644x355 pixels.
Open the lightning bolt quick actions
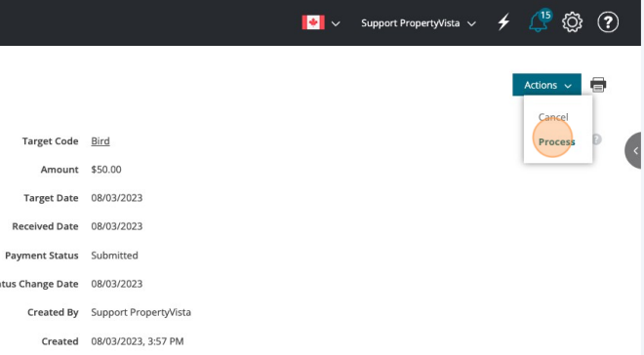[x=503, y=22]
